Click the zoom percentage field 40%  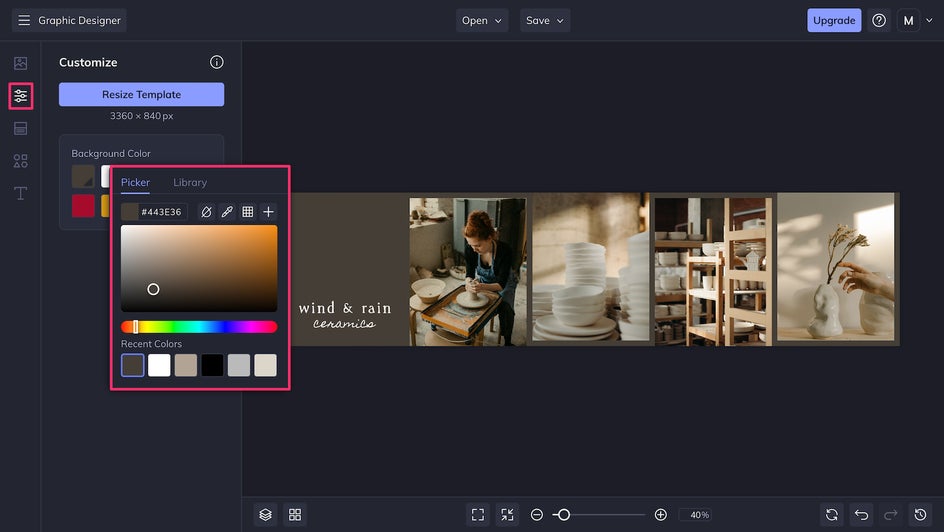pos(695,515)
